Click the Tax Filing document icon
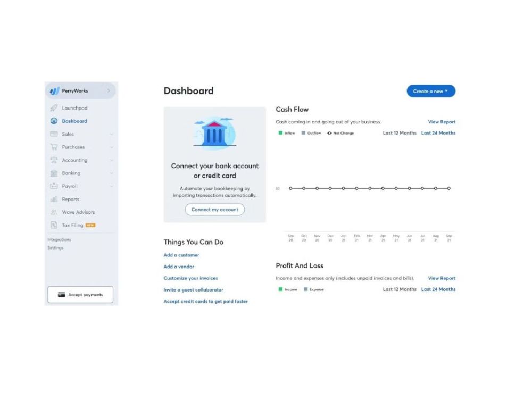The width and height of the screenshot is (532, 399). pyautogui.click(x=54, y=225)
